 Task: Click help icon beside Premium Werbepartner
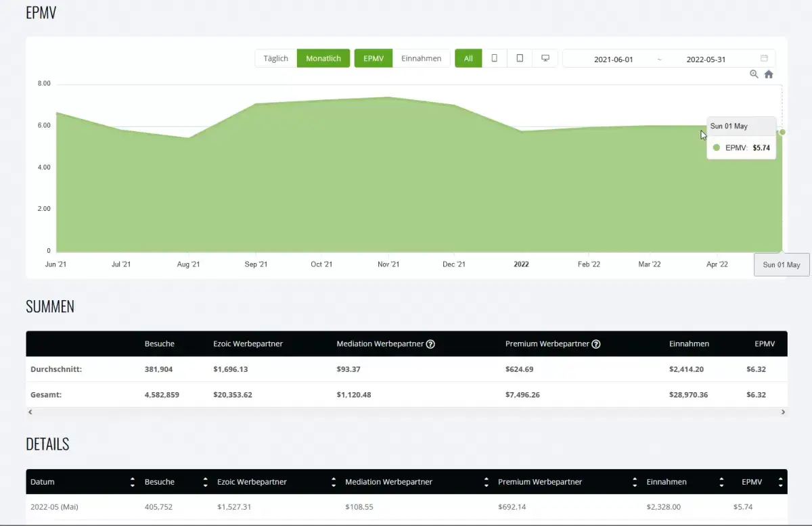(x=596, y=344)
